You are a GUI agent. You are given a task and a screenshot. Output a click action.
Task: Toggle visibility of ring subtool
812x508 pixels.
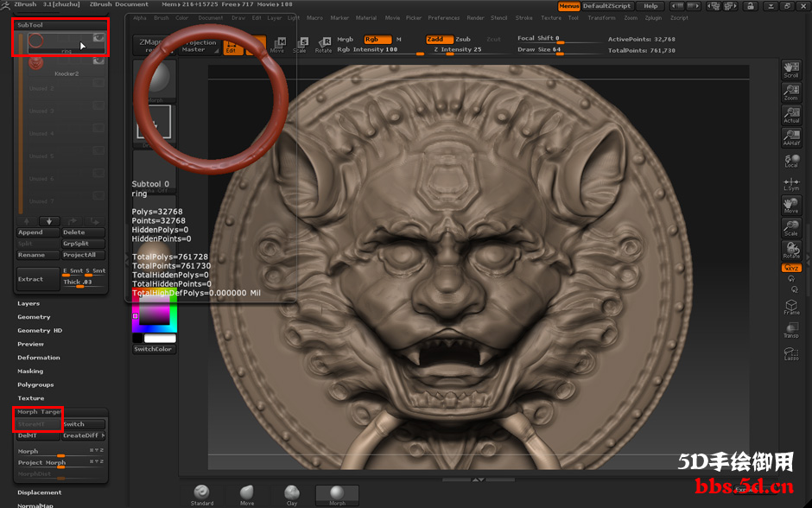click(x=98, y=38)
